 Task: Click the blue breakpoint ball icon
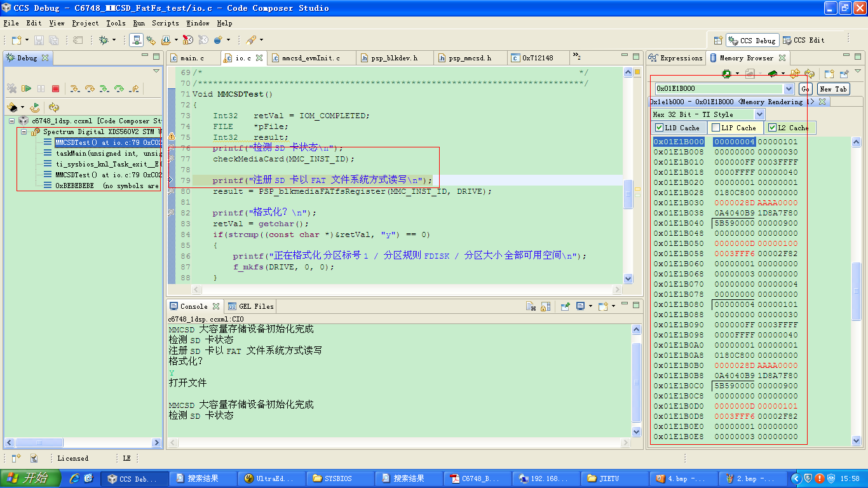coord(218,40)
